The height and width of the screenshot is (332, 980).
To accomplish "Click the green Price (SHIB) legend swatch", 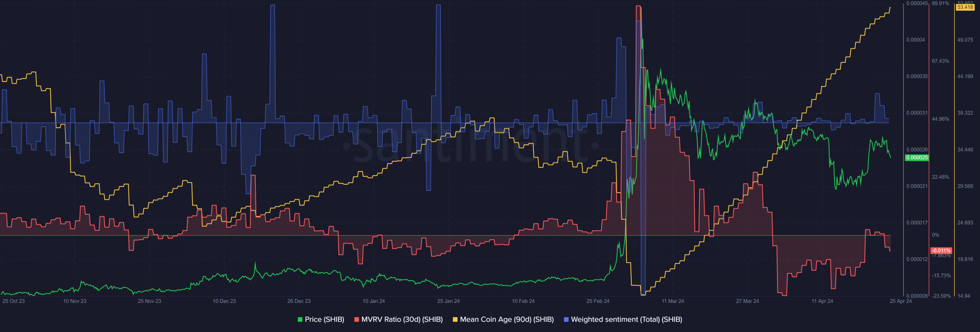I will click(300, 319).
